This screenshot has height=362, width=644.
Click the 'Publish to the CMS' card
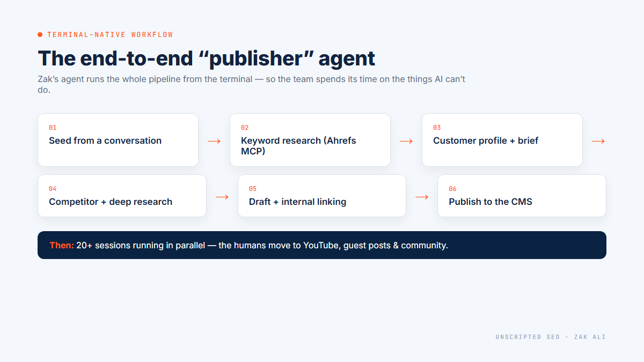(x=522, y=196)
